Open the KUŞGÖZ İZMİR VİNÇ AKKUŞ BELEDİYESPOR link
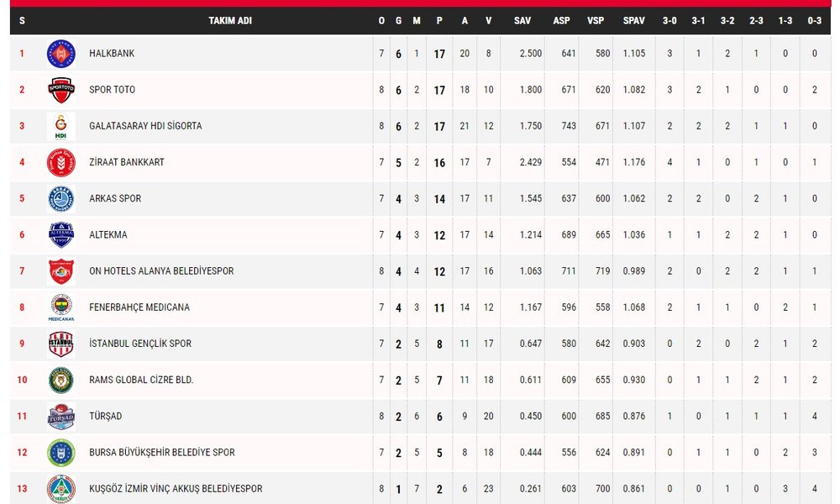The image size is (840, 504). pos(176,489)
